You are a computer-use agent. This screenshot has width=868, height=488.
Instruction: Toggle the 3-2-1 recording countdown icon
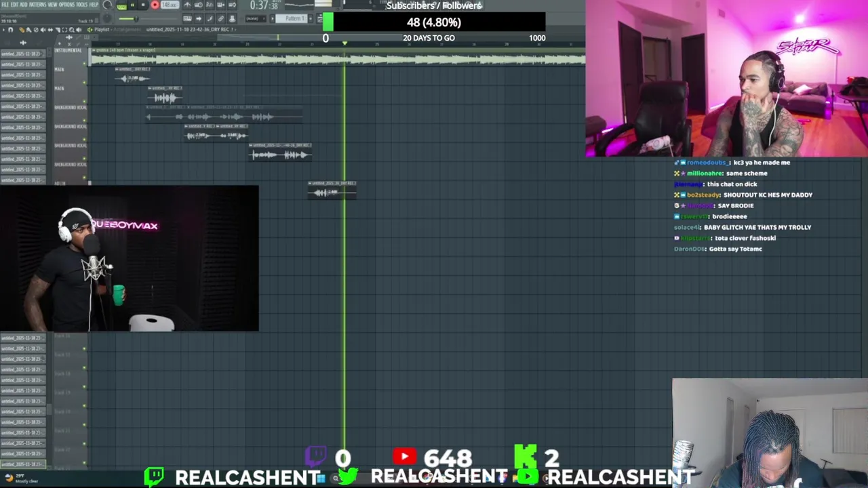(x=210, y=5)
